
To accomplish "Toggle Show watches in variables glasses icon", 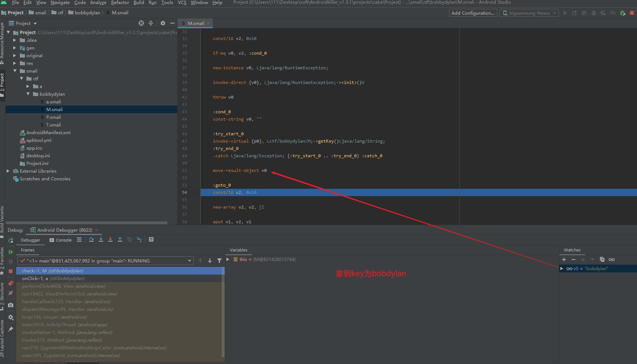I will pyautogui.click(x=612, y=260).
